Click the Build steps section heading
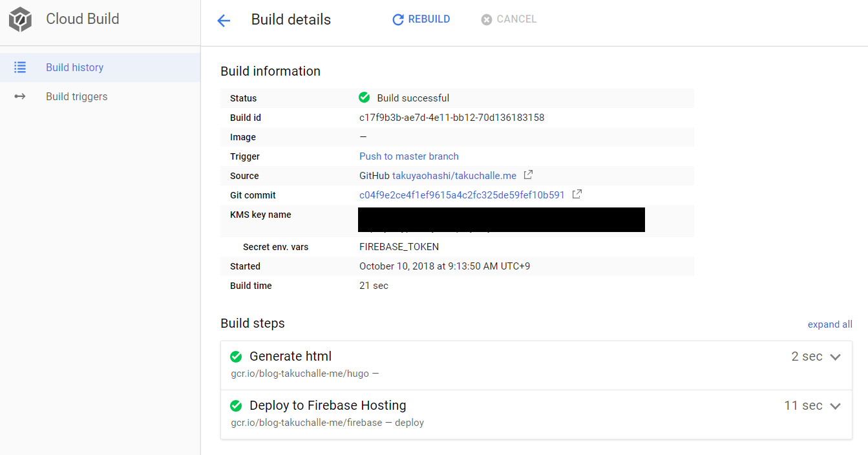Screen dimensions: 868x455 click(253, 323)
